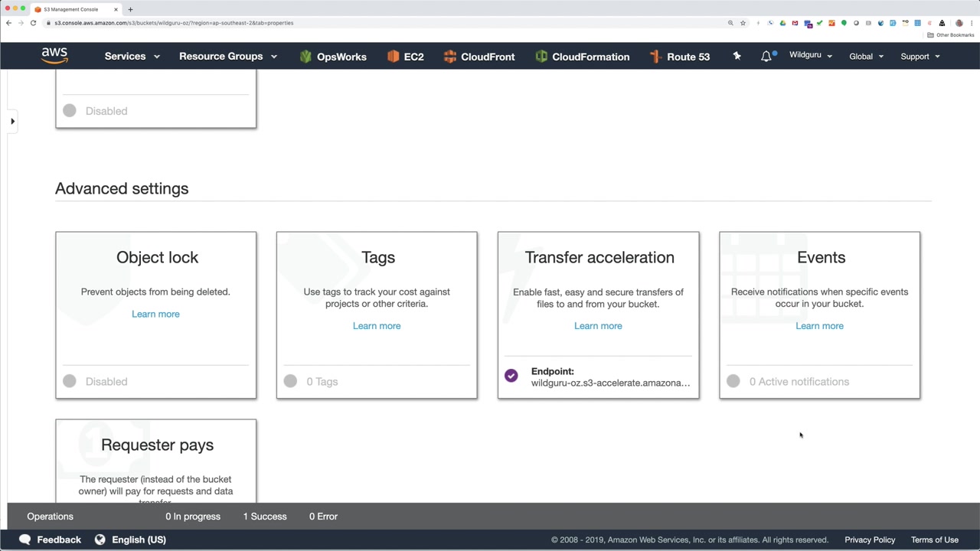Reload the page with the refresh icon
The width and height of the screenshot is (980, 551).
33,23
